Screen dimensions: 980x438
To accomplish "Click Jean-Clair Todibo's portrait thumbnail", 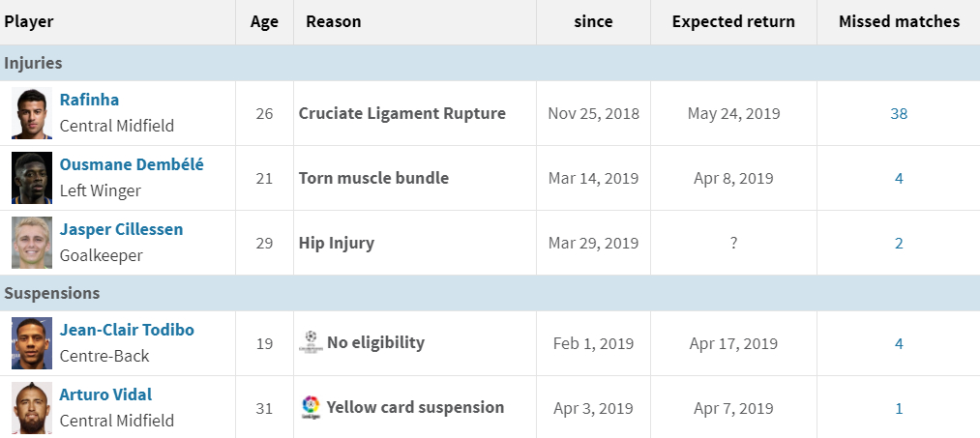I will (32, 343).
